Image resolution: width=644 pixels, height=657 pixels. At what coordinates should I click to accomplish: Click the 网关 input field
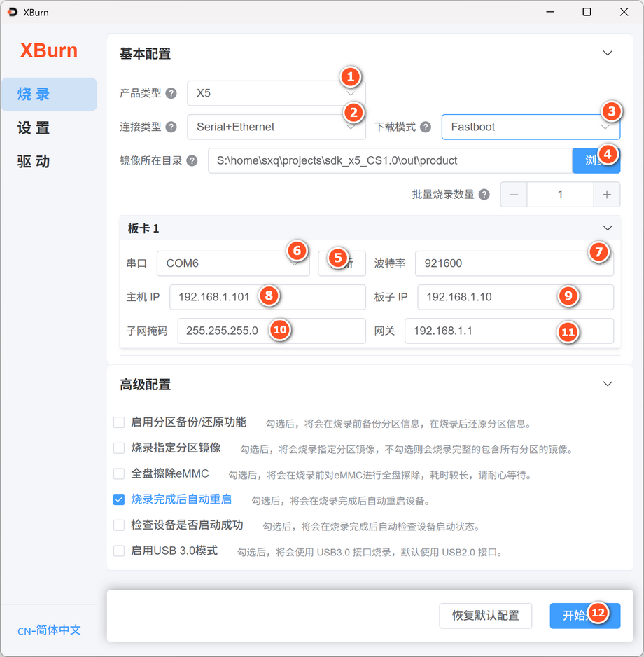509,331
